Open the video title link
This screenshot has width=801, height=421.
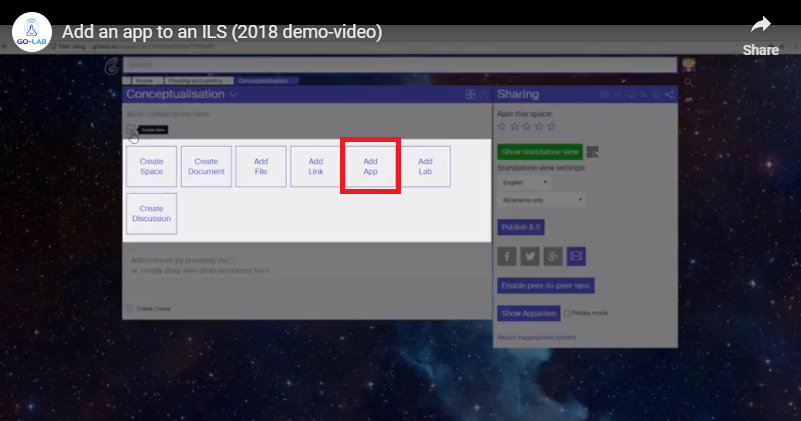pos(222,32)
